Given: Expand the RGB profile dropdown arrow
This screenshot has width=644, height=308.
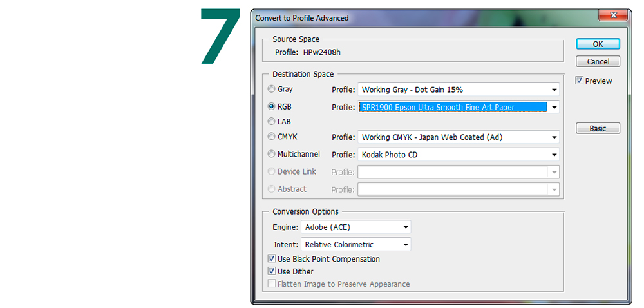Looking at the screenshot, I should click(554, 108).
